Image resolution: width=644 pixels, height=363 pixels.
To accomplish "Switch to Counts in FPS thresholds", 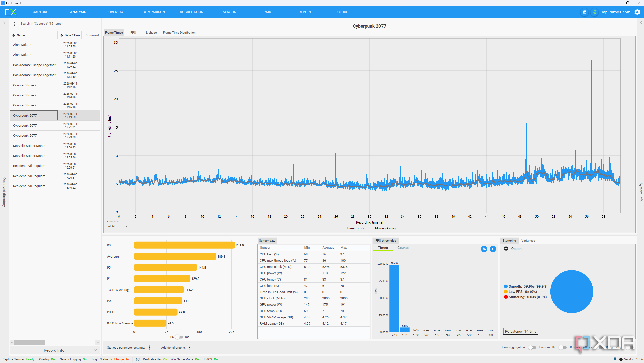I will tap(403, 248).
